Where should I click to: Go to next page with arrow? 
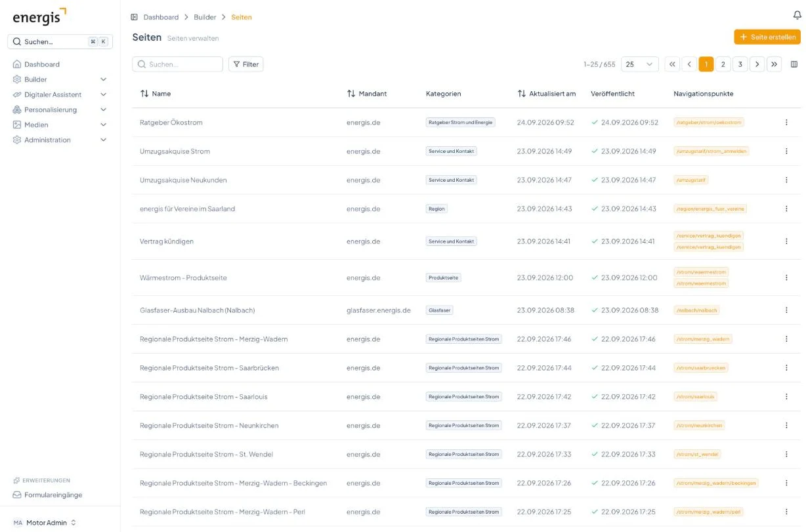pyautogui.click(x=757, y=64)
